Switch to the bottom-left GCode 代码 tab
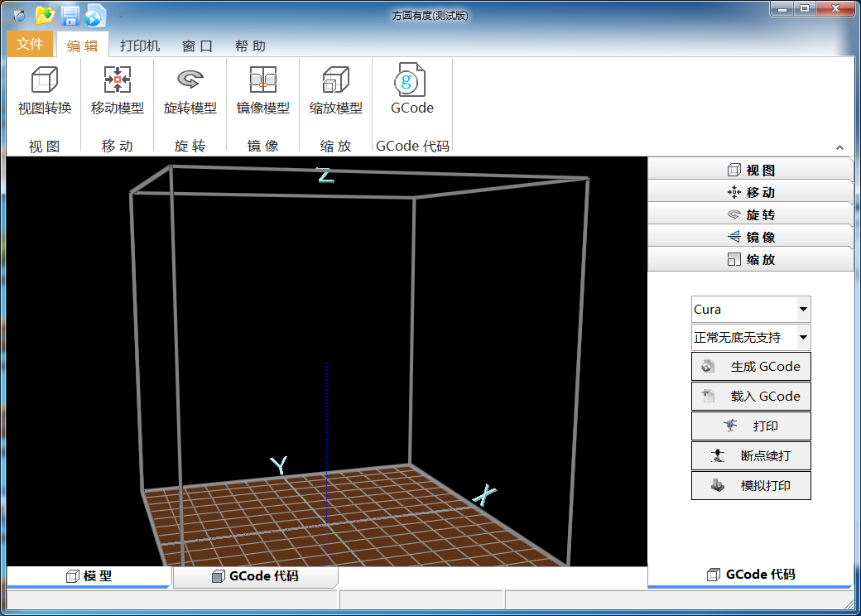The width and height of the screenshot is (861, 616). tap(255, 576)
